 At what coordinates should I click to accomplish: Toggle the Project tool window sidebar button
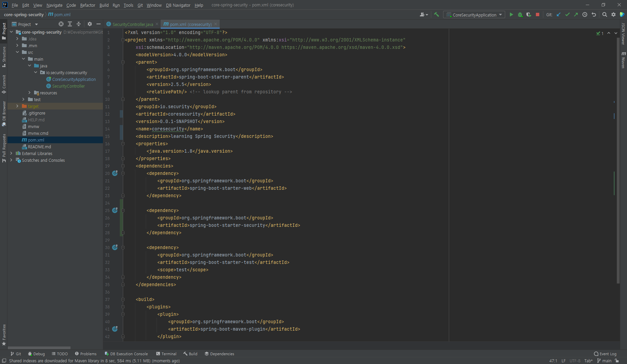(4, 31)
